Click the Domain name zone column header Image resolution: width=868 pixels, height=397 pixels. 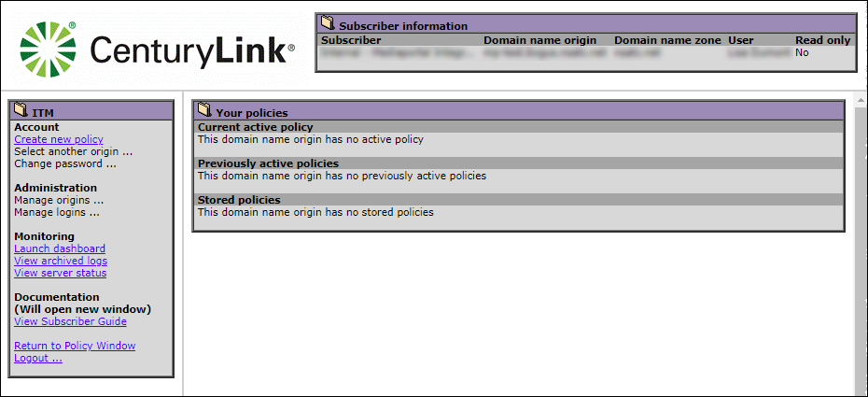click(667, 40)
